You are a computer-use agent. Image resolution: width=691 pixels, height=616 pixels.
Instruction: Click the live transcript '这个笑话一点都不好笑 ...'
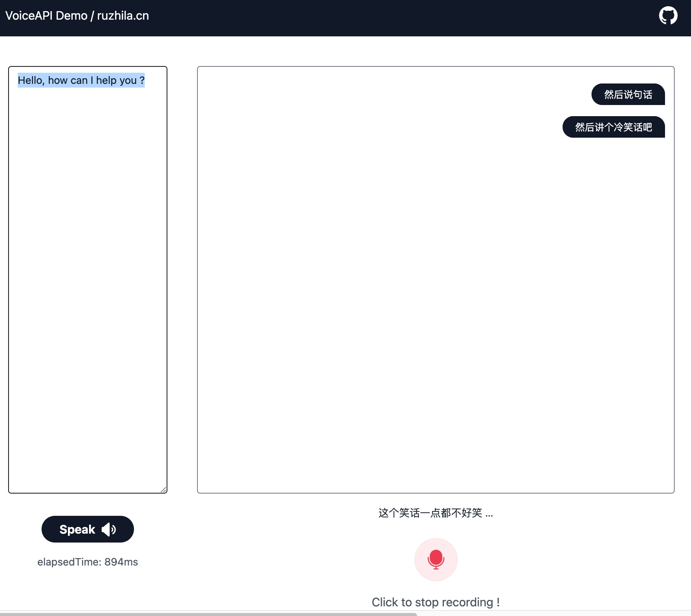(x=436, y=513)
